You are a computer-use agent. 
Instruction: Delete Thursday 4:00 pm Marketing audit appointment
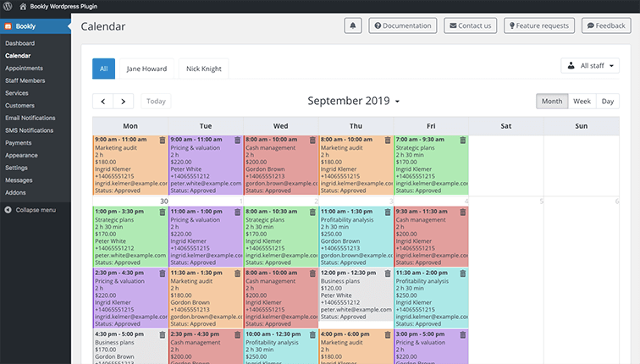click(388, 334)
